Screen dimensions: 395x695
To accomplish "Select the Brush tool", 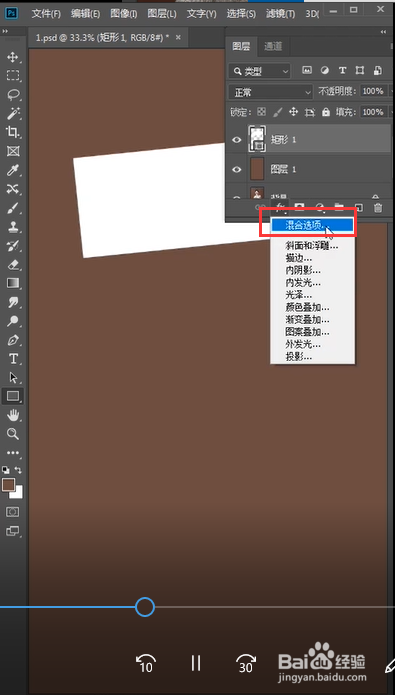I will click(13, 208).
